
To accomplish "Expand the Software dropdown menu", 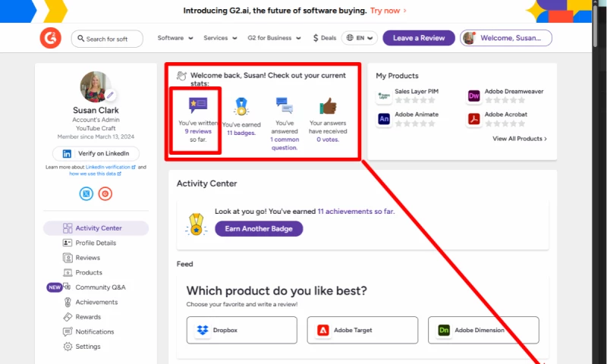I will 175,38.
